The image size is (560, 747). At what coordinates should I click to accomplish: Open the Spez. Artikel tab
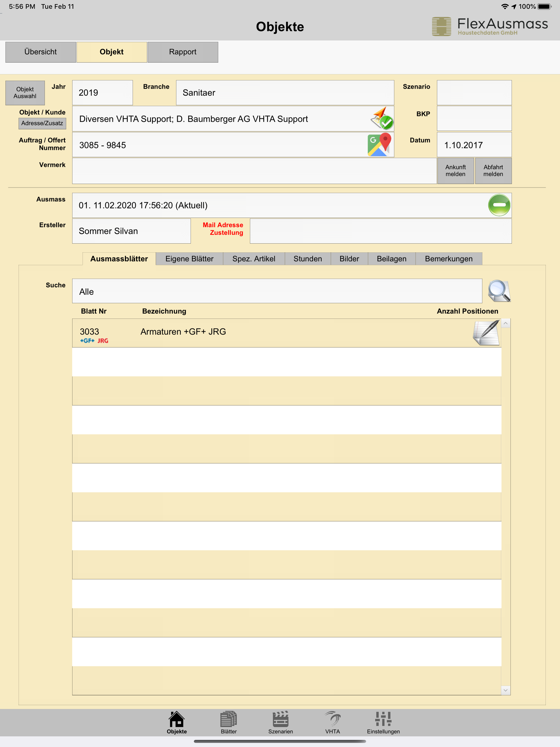[x=254, y=259]
